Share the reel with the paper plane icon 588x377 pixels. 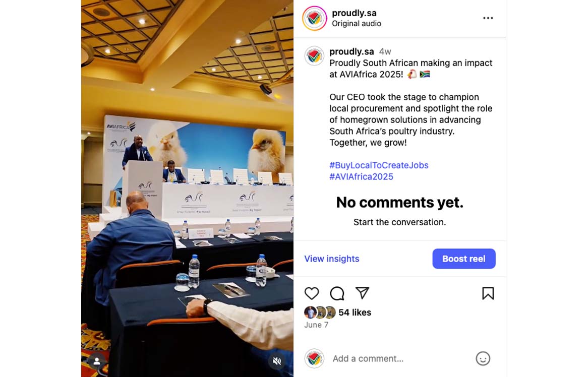[362, 293]
